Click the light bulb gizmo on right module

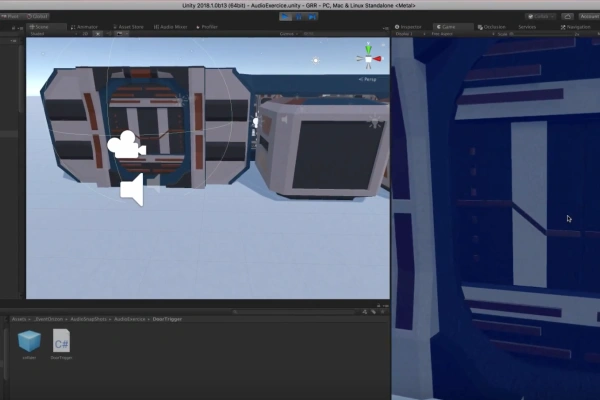tap(374, 122)
